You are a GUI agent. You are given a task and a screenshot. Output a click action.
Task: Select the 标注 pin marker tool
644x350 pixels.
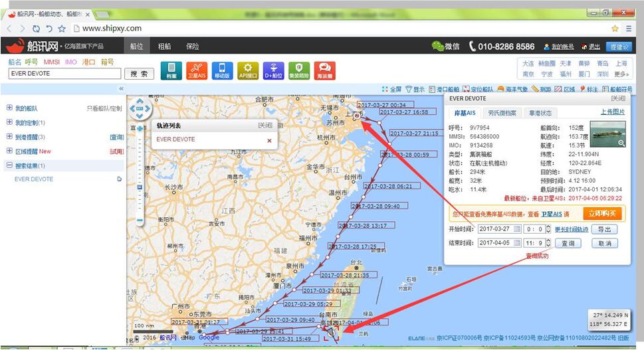click(x=589, y=89)
